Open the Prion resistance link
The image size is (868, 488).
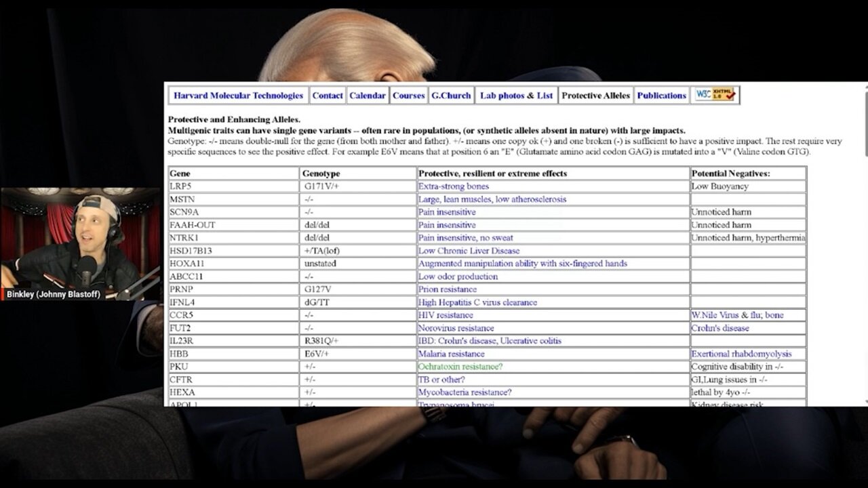448,289
